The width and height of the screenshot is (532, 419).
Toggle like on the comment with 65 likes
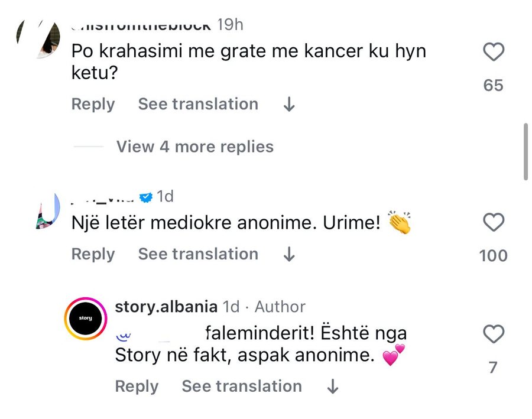(494, 51)
